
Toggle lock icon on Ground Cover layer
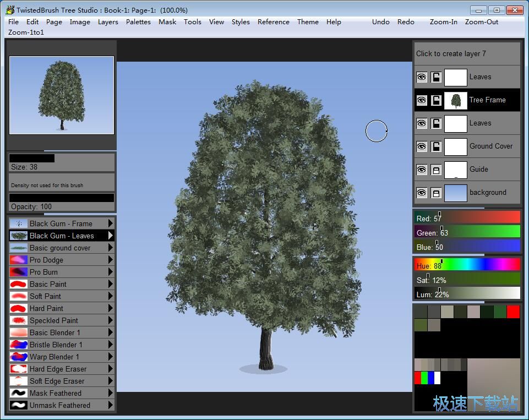click(436, 146)
